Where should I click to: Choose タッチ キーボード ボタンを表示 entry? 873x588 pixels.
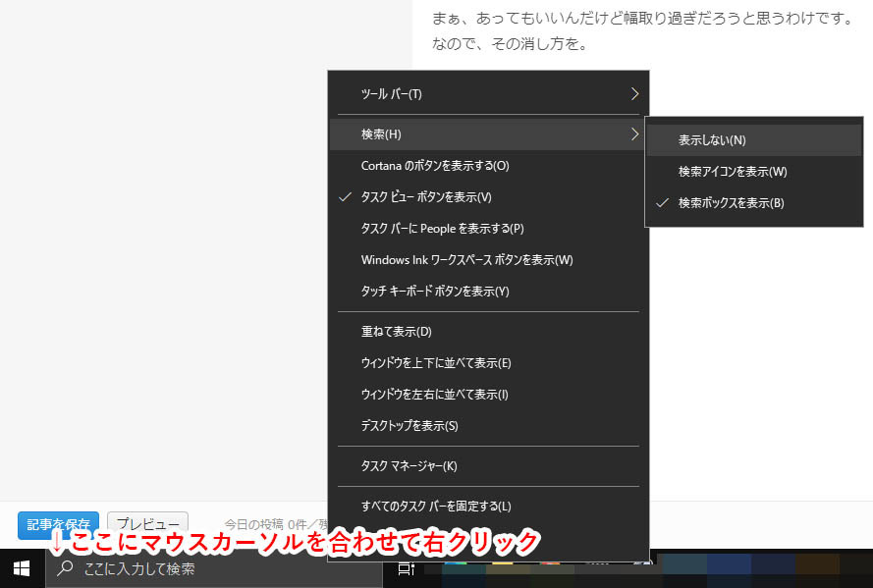[x=488, y=292]
